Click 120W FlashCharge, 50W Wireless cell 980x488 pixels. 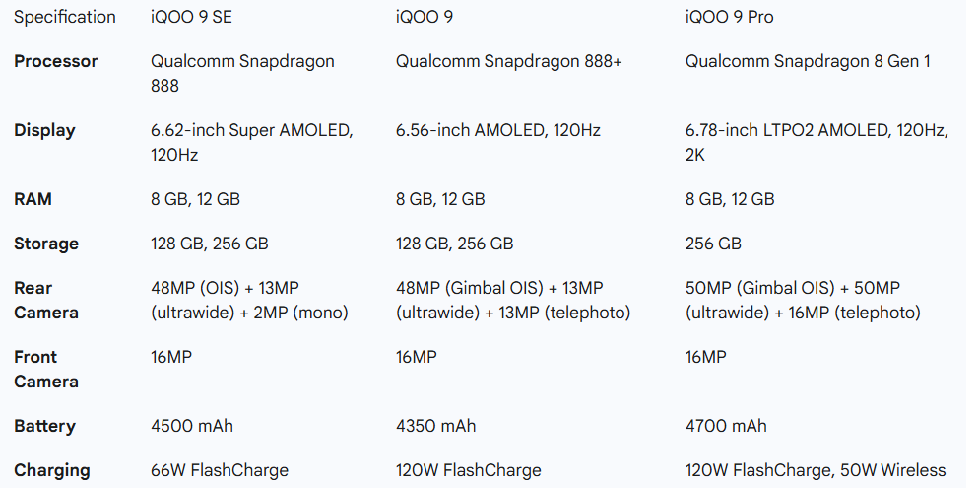point(815,470)
